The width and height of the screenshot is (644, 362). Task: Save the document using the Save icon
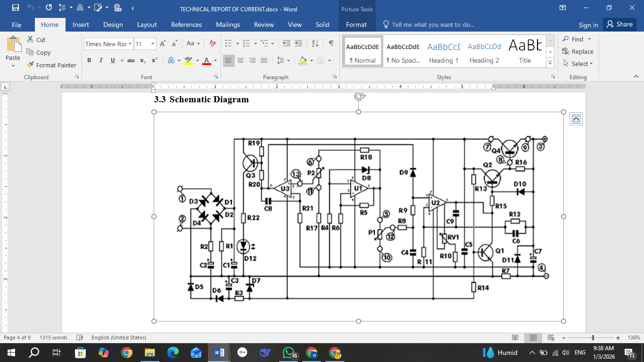[x=15, y=8]
